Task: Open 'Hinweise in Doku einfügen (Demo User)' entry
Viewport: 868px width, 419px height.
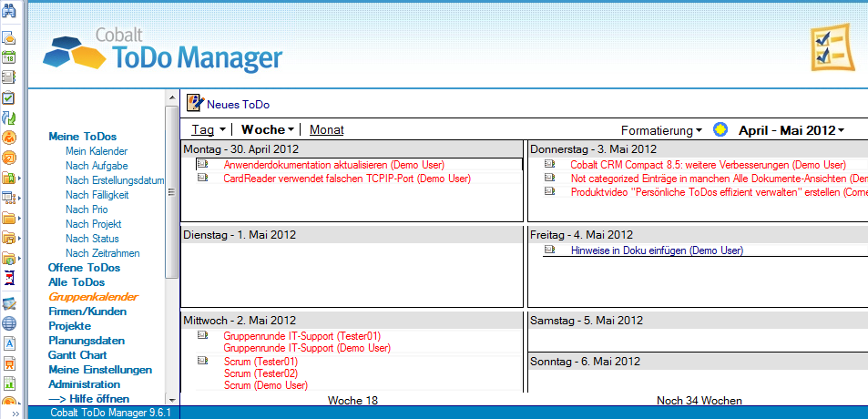Action: (657, 250)
